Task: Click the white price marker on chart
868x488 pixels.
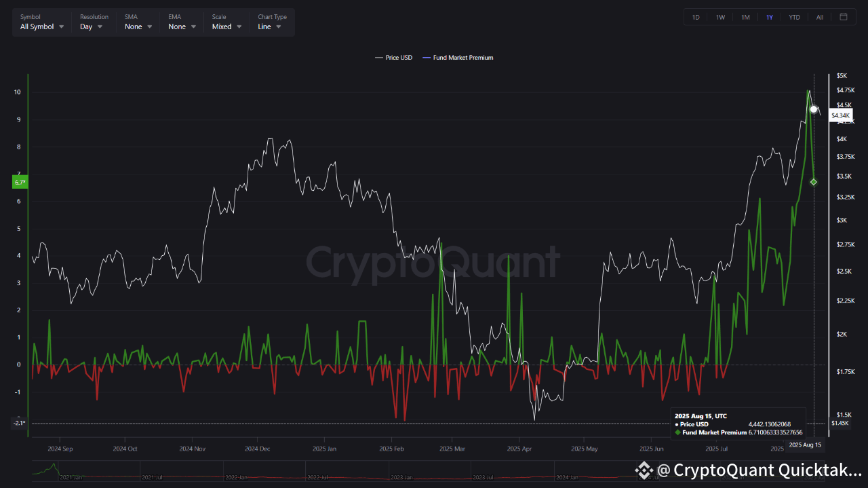Action: (814, 109)
